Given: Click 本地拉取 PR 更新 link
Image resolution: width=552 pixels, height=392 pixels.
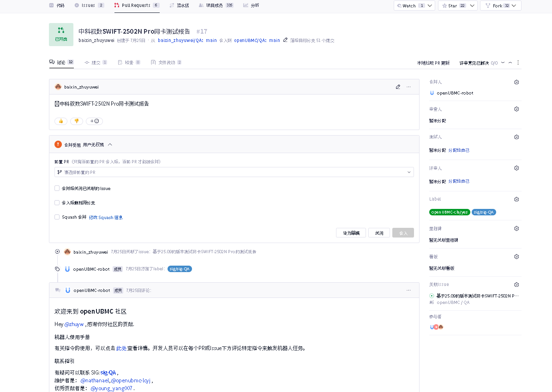Looking at the screenshot, I should coord(433,63).
